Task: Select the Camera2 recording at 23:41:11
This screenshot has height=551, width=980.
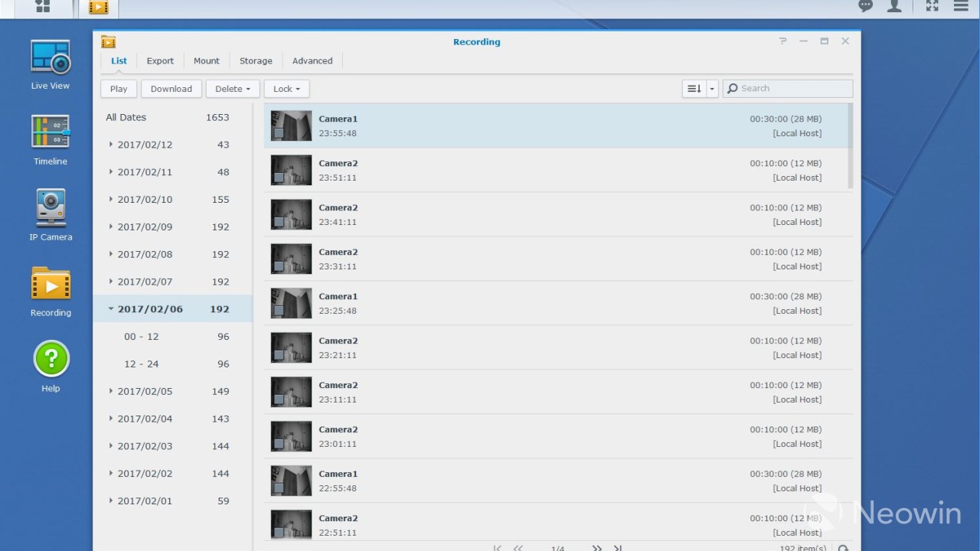Action: point(558,215)
